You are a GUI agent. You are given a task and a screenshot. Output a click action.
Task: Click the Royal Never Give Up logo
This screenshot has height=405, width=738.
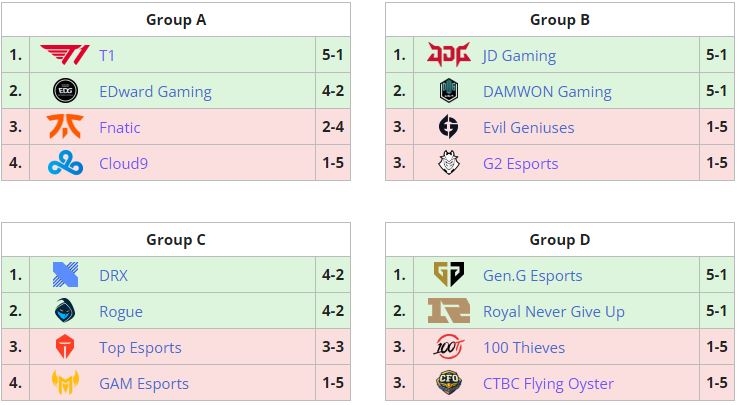449,311
